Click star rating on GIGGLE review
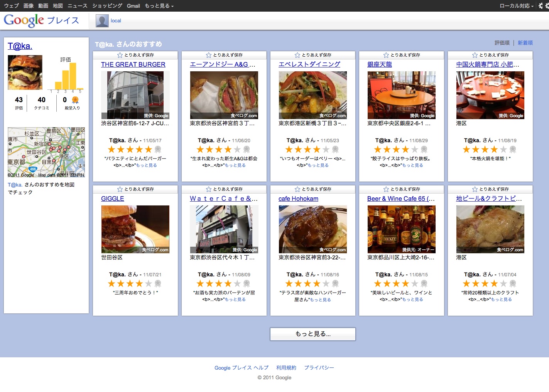This screenshot has width=549, height=392. pyautogui.click(x=130, y=284)
